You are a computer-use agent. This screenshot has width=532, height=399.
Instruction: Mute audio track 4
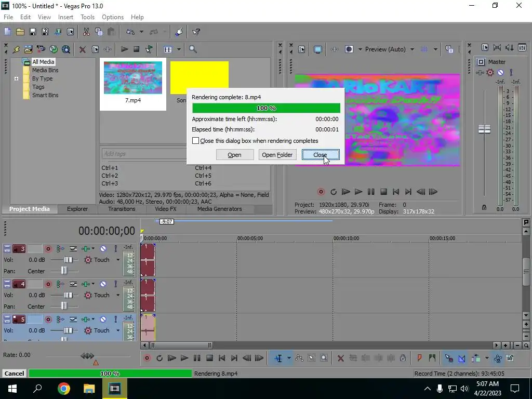coord(103,284)
